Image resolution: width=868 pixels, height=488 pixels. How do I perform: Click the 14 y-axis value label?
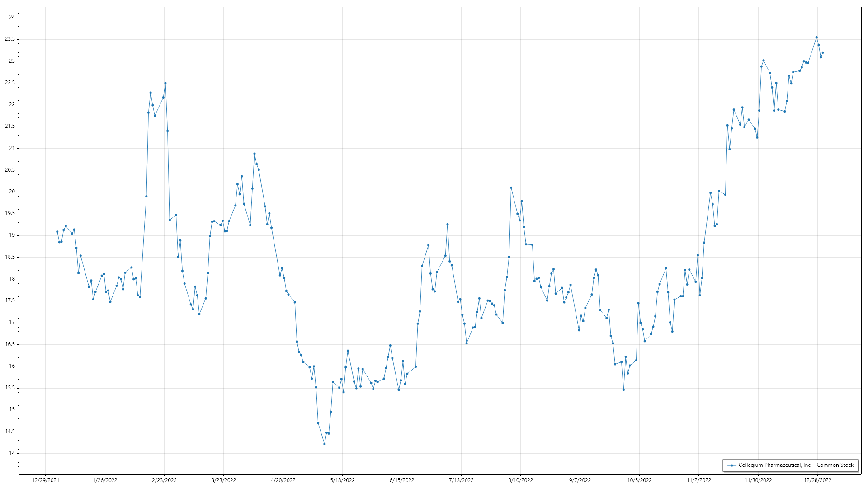coord(12,453)
